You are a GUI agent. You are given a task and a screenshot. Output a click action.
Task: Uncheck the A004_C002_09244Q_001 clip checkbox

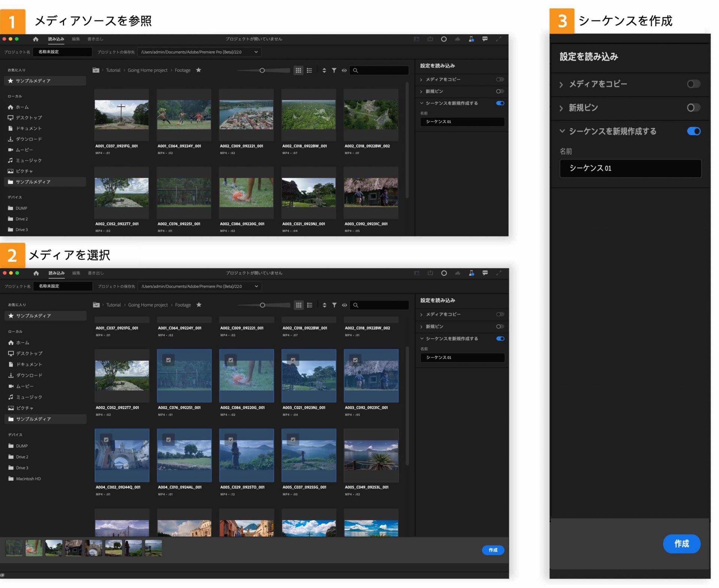pos(106,439)
